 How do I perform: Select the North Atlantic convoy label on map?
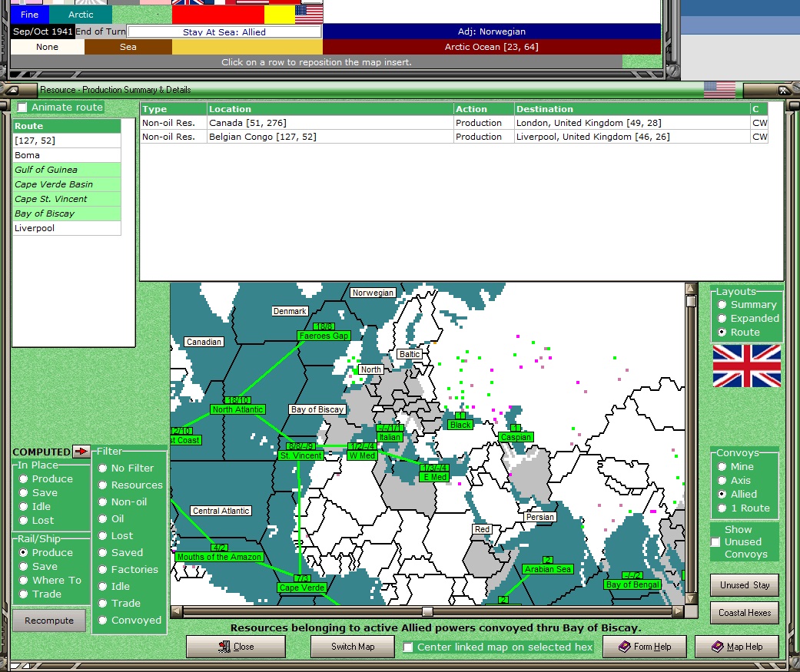coord(237,409)
